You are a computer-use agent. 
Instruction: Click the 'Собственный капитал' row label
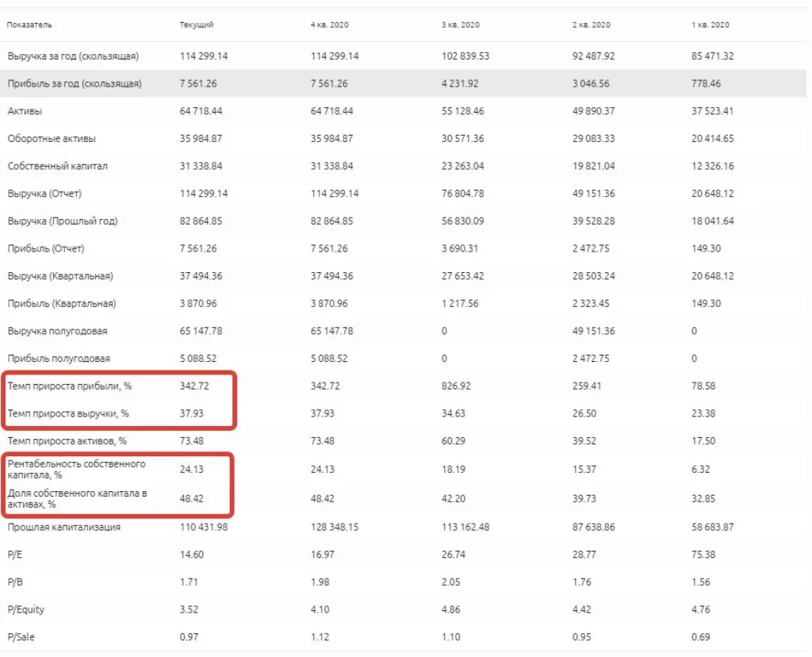57,166
